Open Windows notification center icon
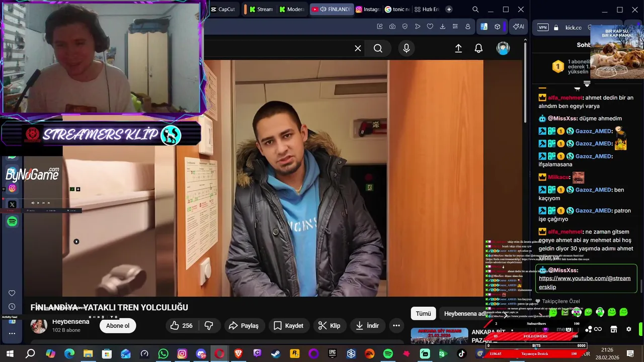 (x=631, y=354)
